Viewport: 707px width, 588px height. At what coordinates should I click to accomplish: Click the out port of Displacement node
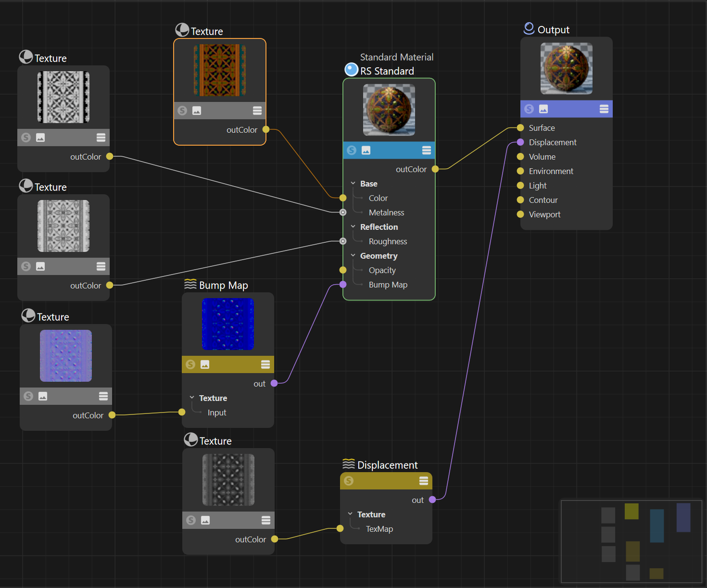[x=432, y=500]
